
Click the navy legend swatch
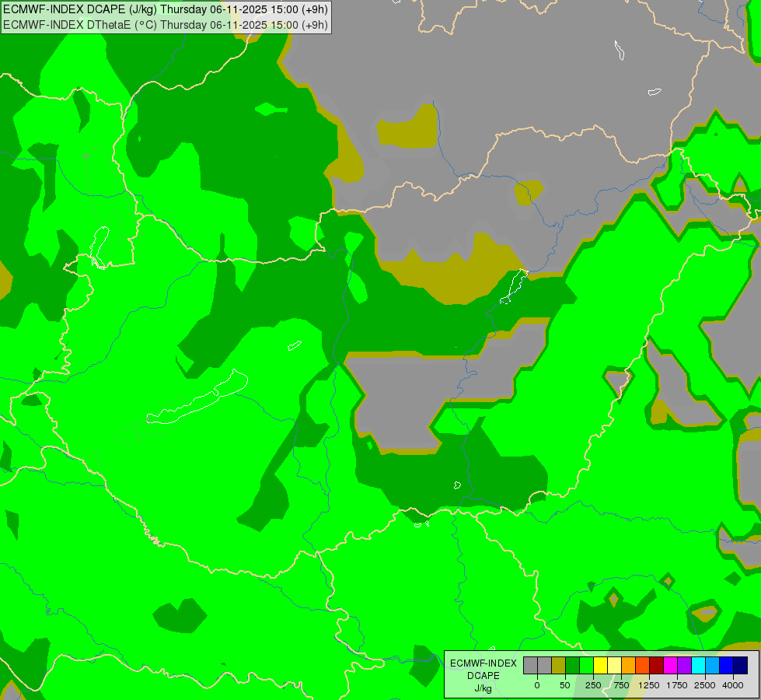741,666
